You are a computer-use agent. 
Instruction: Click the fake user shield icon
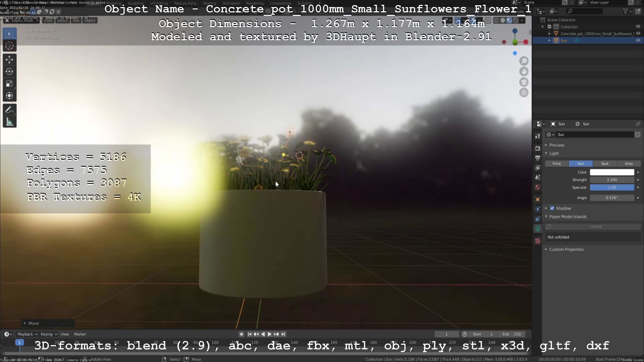[638, 135]
